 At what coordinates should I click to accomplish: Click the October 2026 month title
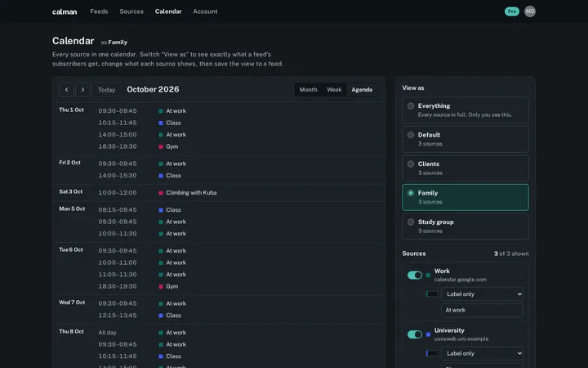[153, 89]
